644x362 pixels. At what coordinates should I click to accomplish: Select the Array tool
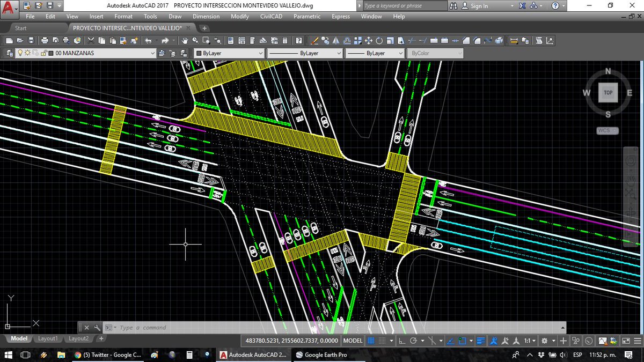click(x=358, y=40)
